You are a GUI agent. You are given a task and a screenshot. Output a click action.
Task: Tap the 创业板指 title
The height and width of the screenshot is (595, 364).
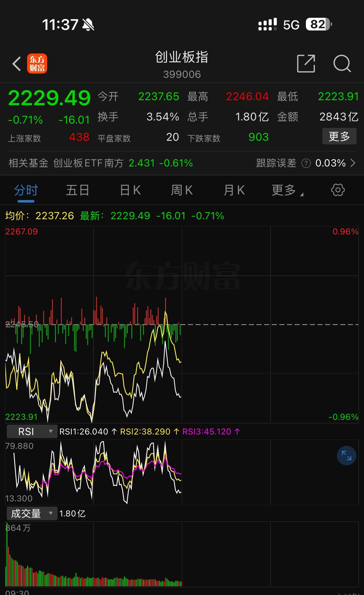click(182, 57)
